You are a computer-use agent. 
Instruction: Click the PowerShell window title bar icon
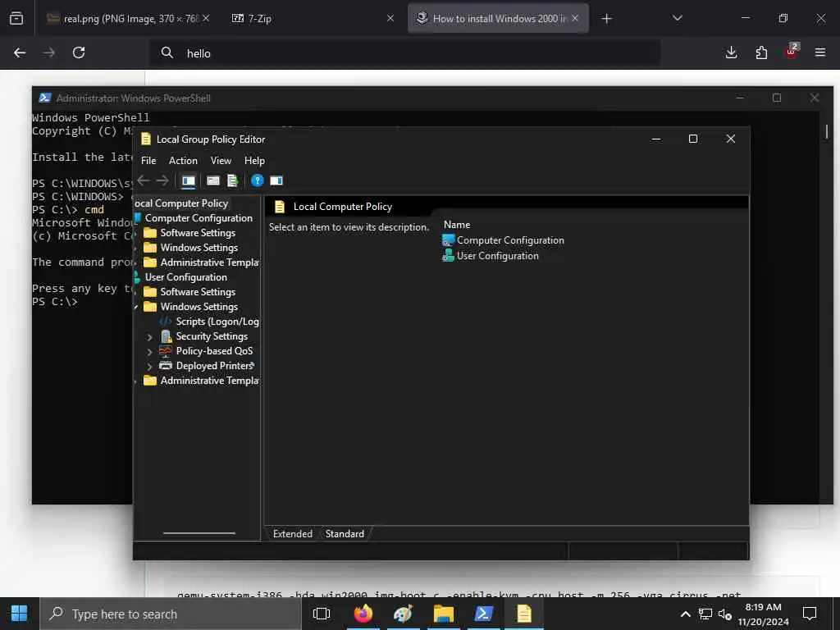[45, 98]
